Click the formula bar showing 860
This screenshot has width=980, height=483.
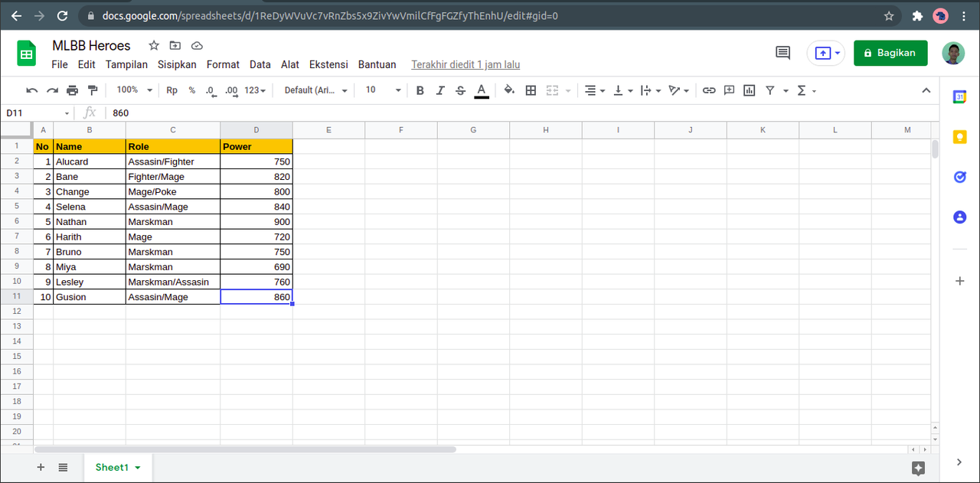click(x=521, y=113)
